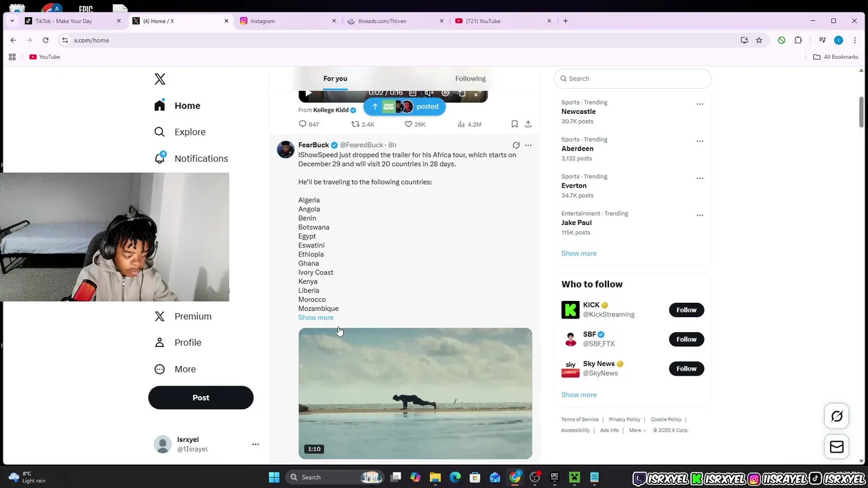Open X logo at top of sidebar
This screenshot has width=868, height=488.
(x=160, y=79)
